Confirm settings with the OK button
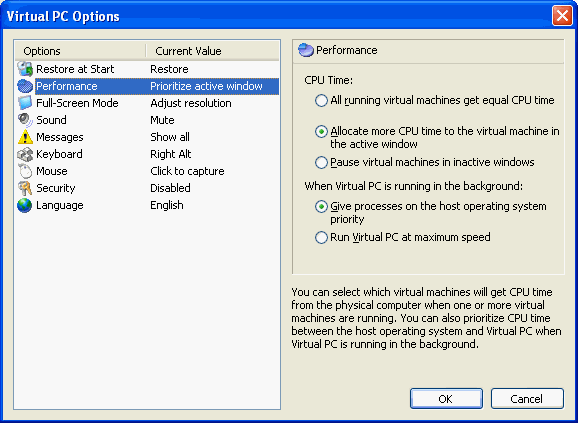Image resolution: width=578 pixels, height=423 pixels. 446,399
